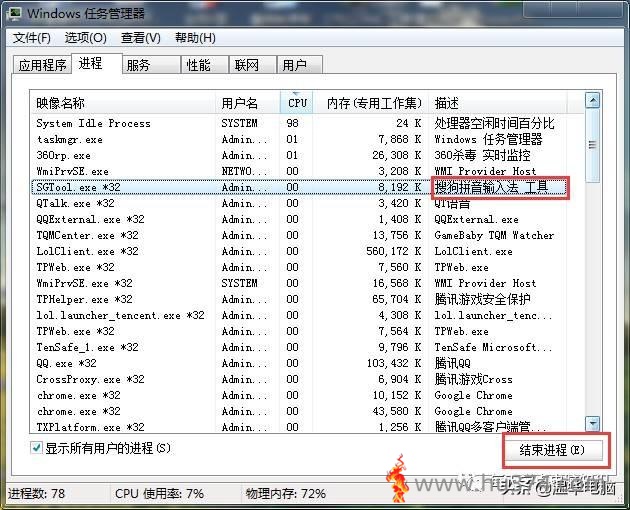Viewport: 630px width, 510px height.
Task: Click the scrollbar down arrow
Action: point(593,423)
